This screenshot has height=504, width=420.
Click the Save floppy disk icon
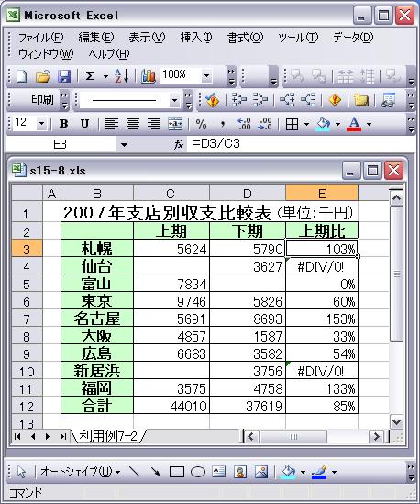coord(64,76)
